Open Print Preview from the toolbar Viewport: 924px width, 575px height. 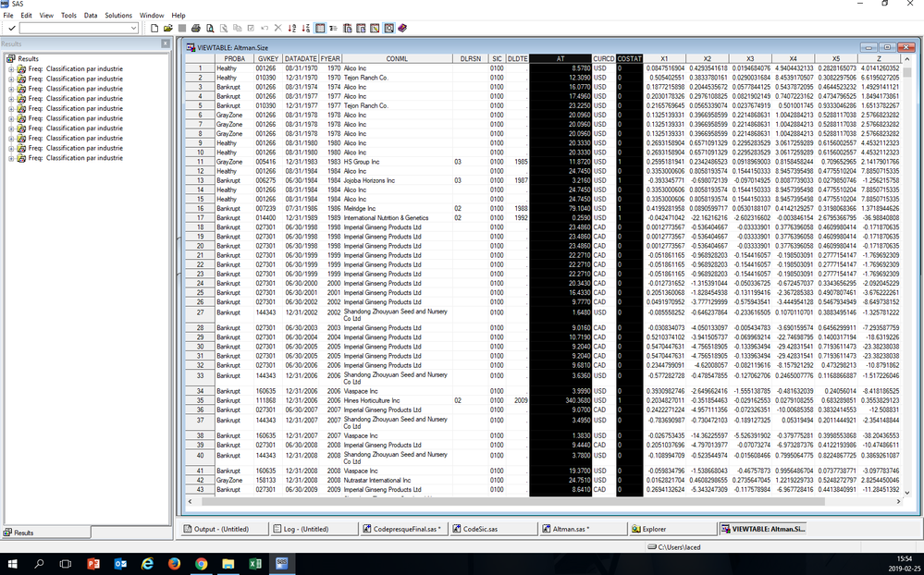click(x=210, y=29)
